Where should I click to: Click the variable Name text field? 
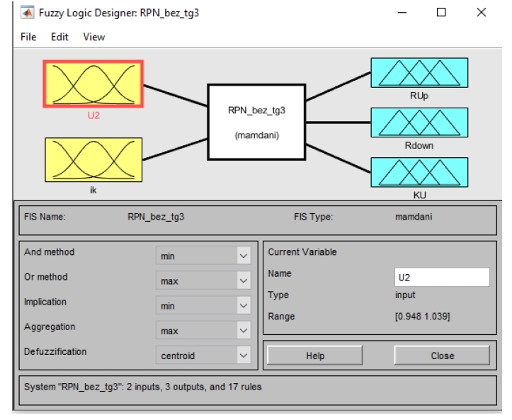click(442, 277)
